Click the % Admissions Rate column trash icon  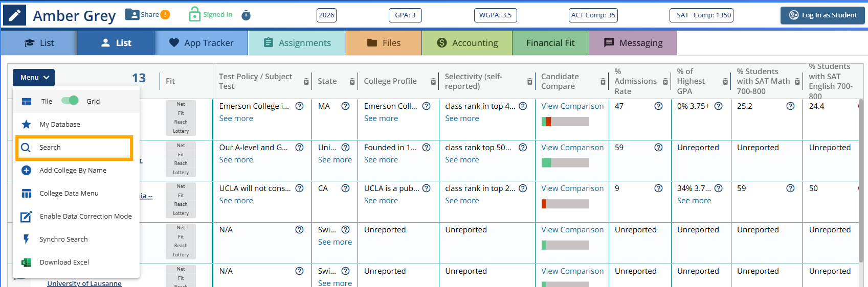pos(665,81)
